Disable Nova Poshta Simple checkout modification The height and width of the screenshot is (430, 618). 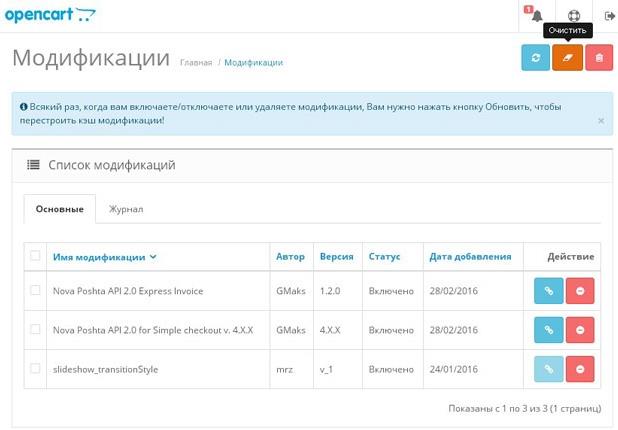tap(580, 330)
